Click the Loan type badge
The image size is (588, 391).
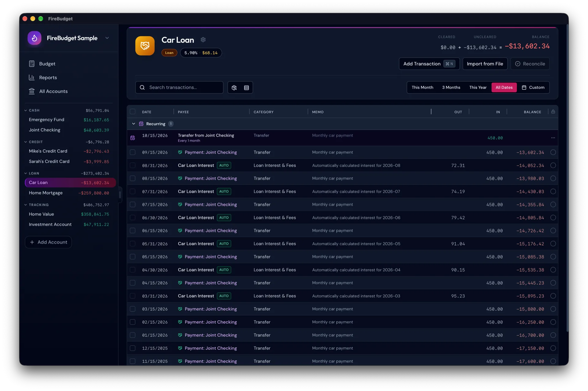tap(169, 53)
